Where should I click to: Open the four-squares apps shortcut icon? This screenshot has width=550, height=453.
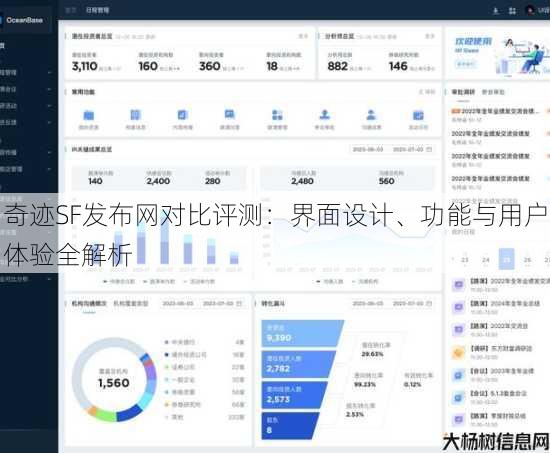[277, 115]
